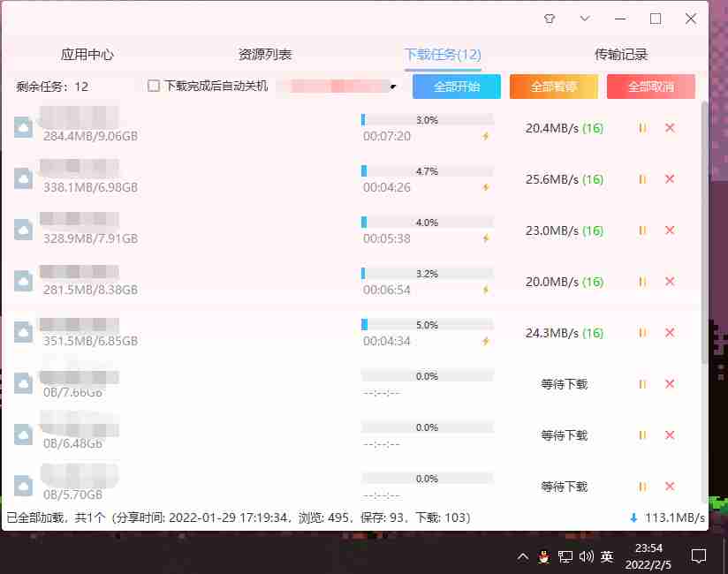Image resolution: width=728 pixels, height=574 pixels.
Task: Switch to 资源列表 tab
Action: (x=265, y=54)
